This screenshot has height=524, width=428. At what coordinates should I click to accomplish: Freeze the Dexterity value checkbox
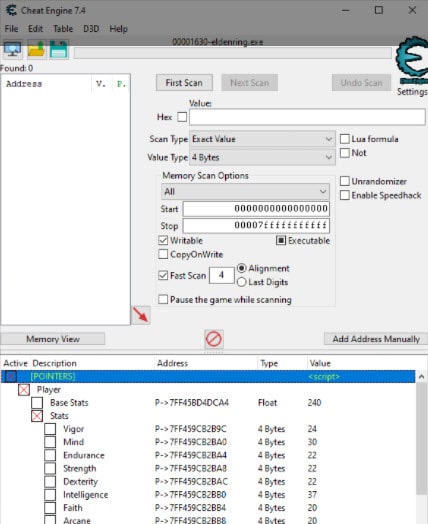click(50, 482)
